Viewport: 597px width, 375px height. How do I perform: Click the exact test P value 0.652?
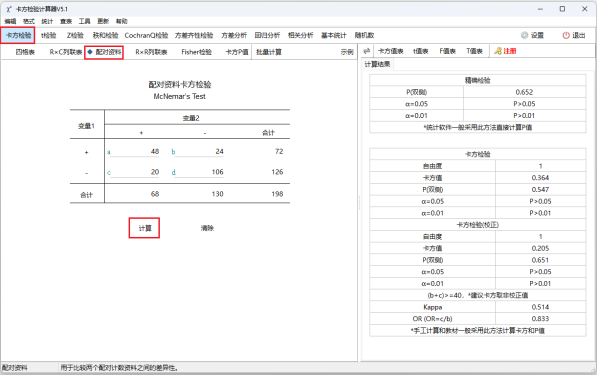click(x=524, y=92)
